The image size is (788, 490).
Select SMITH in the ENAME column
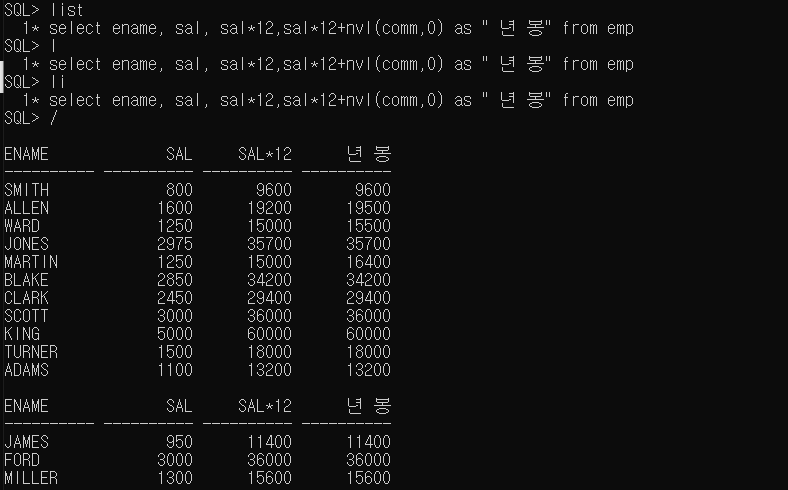(27, 190)
